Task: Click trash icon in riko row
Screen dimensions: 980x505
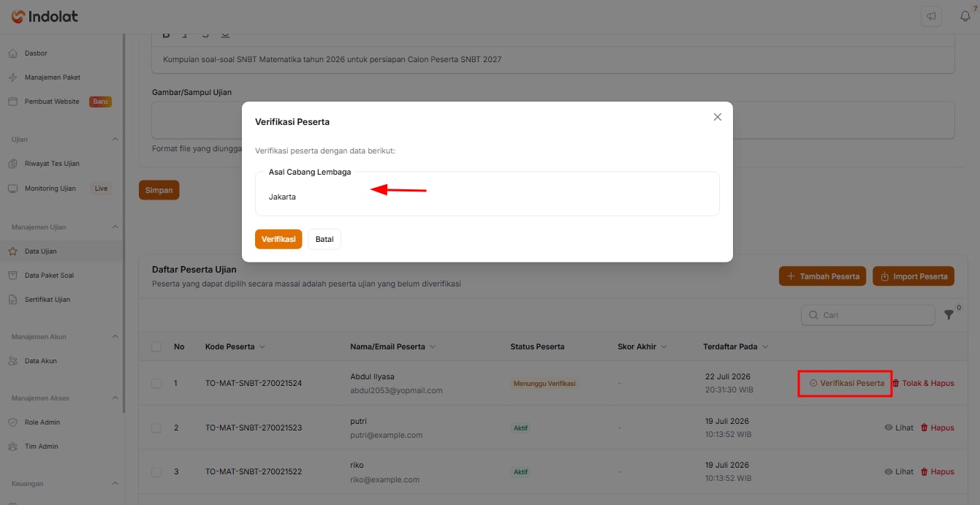Action: [924, 472]
